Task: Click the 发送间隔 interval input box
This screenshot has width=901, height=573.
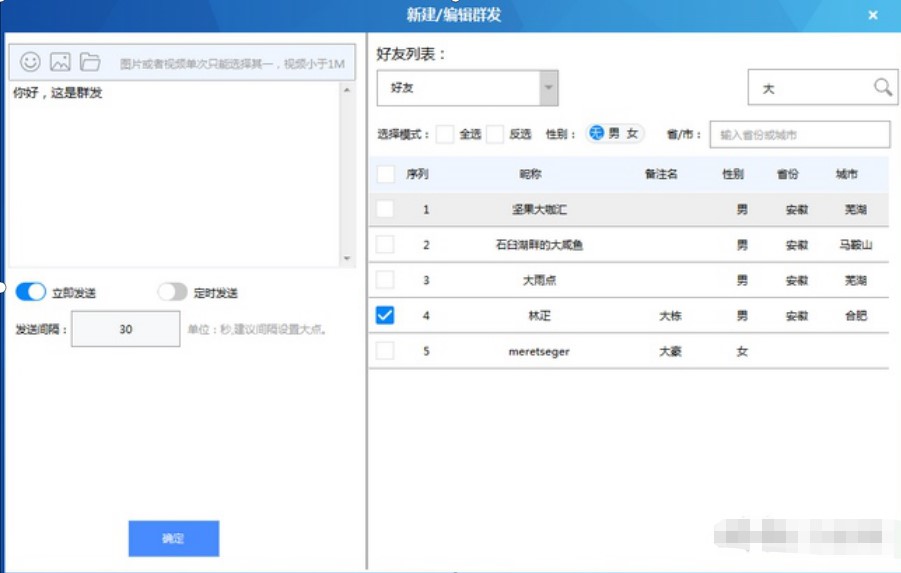Action: click(125, 329)
